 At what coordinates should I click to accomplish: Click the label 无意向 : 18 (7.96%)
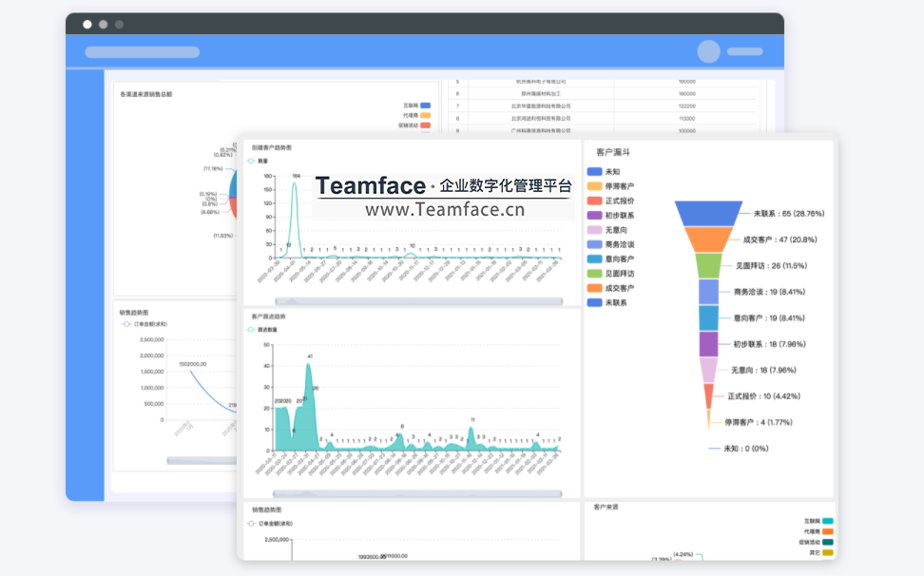point(763,370)
